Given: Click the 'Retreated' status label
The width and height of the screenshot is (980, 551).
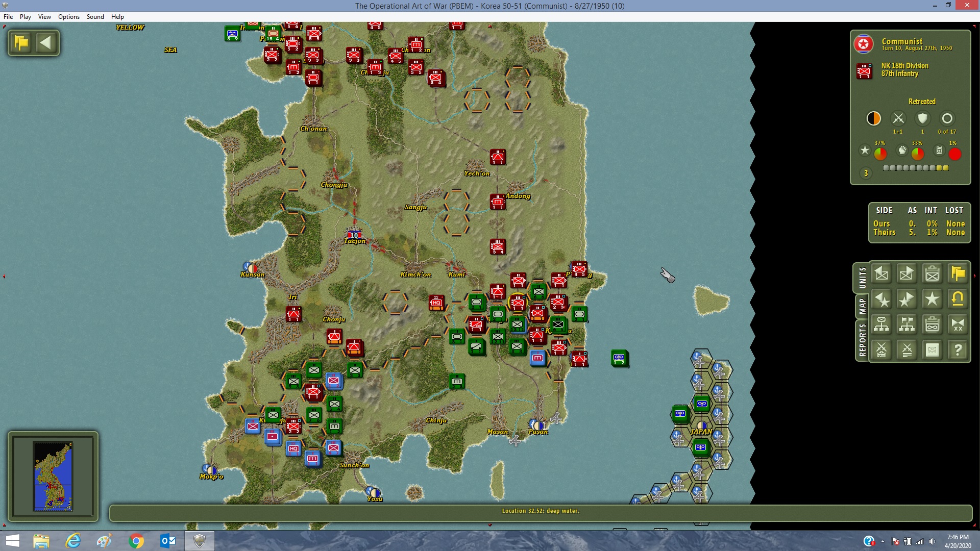Looking at the screenshot, I should pyautogui.click(x=922, y=102).
